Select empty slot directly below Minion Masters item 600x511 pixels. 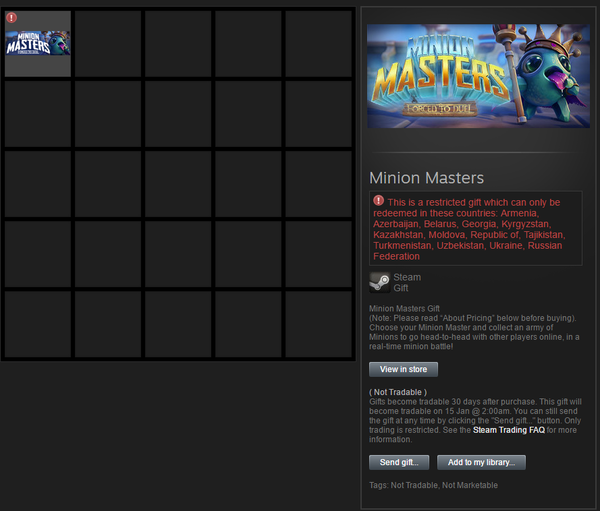(38, 114)
